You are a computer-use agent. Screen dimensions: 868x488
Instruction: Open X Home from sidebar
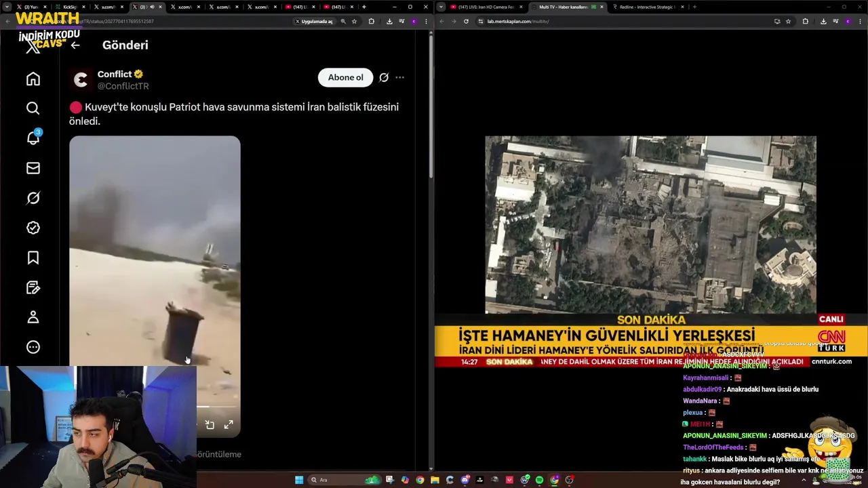click(x=33, y=79)
